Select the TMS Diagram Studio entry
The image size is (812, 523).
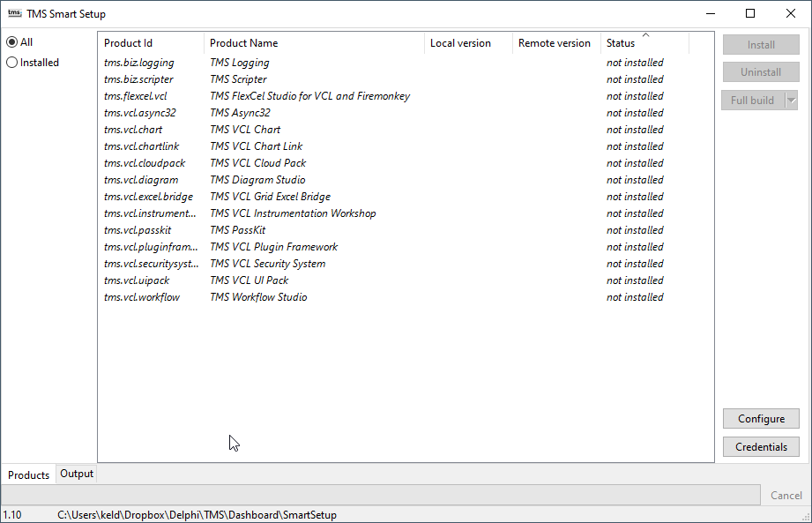pyautogui.click(x=257, y=180)
